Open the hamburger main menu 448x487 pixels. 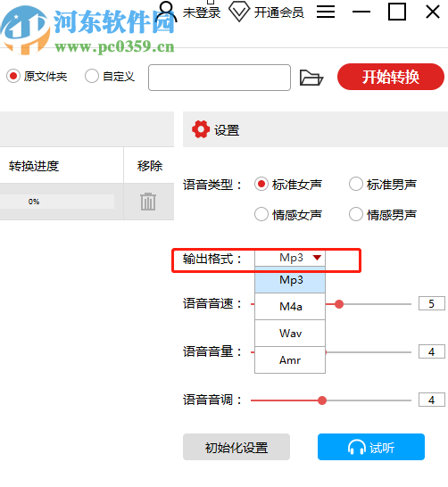point(326,12)
